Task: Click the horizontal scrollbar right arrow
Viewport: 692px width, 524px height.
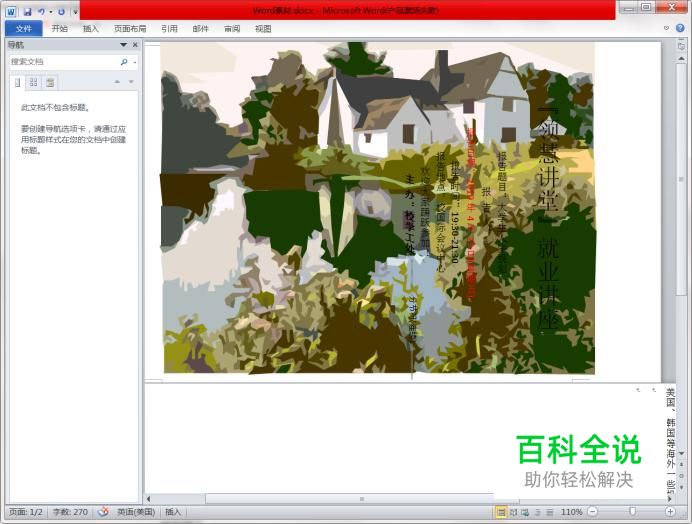Action: pyautogui.click(x=670, y=499)
